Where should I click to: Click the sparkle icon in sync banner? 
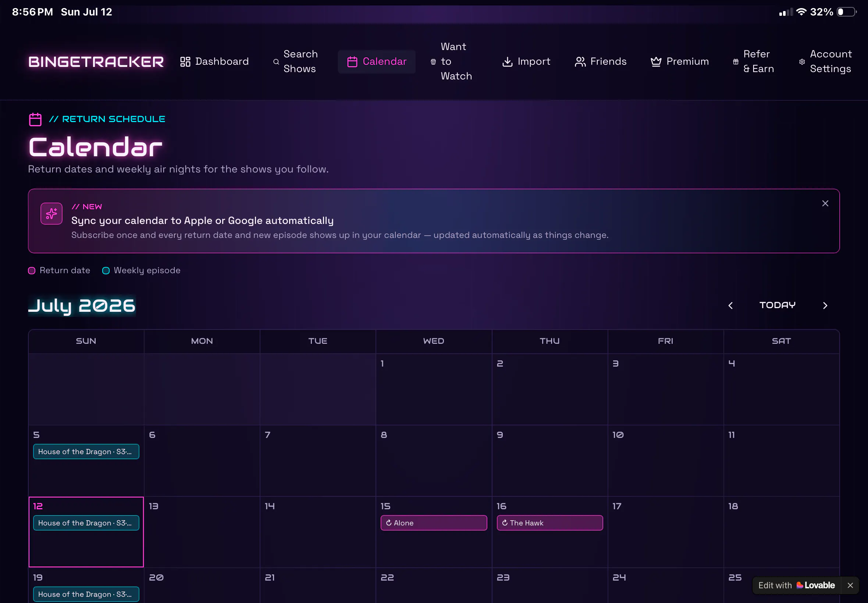coord(51,214)
